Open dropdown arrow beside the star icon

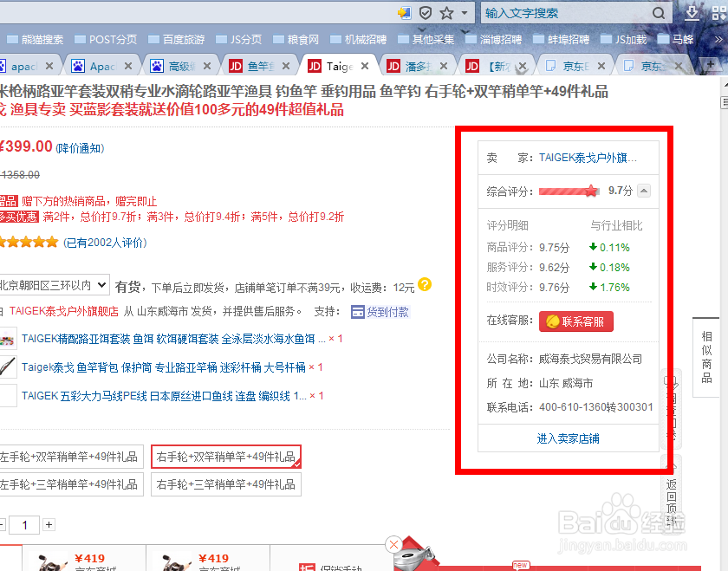pyautogui.click(x=465, y=13)
